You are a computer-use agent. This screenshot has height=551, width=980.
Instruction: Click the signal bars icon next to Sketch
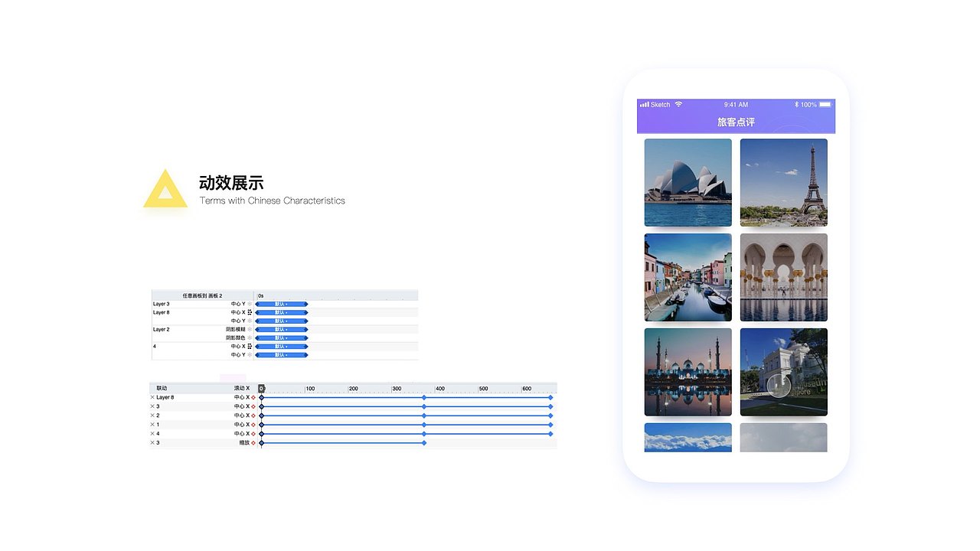click(x=644, y=104)
